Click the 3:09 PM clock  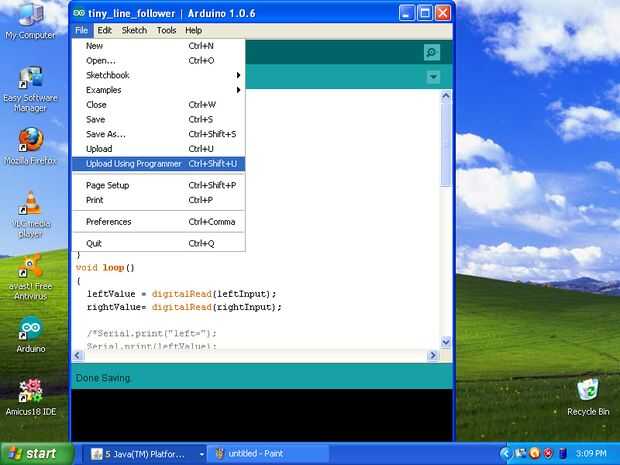591,453
